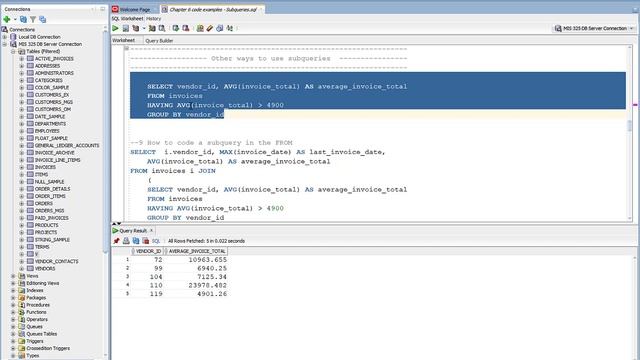
Task: Click the Clear pencil-eraser icon in worksheet toolbar
Action: (210, 28)
